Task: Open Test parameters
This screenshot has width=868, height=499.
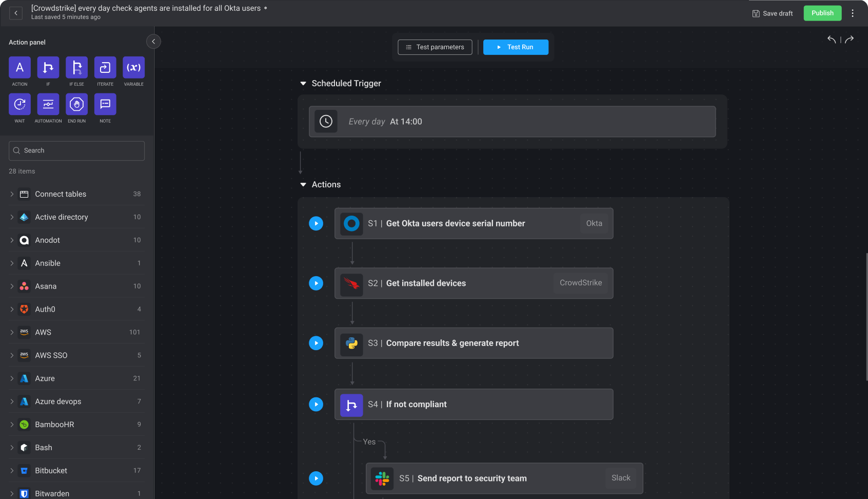Action: pyautogui.click(x=435, y=47)
